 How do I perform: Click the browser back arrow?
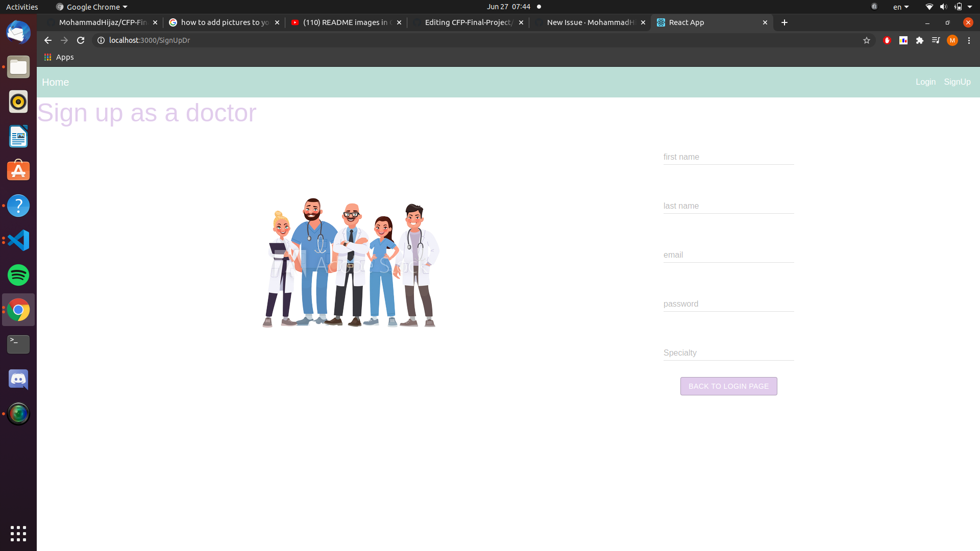tap(47, 40)
